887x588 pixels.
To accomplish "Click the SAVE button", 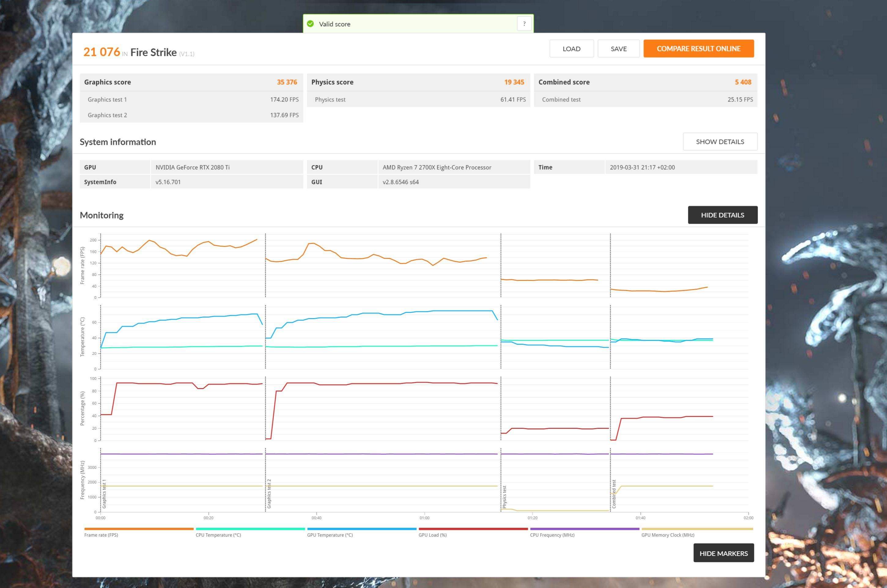I will 618,49.
